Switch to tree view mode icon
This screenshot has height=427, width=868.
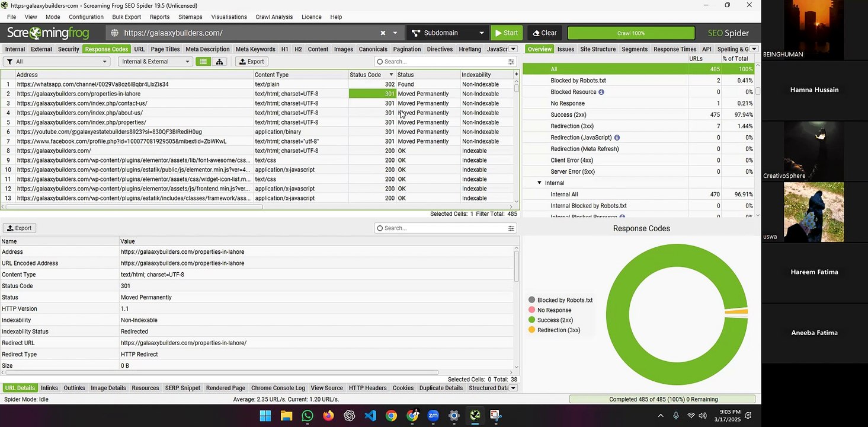click(x=219, y=62)
